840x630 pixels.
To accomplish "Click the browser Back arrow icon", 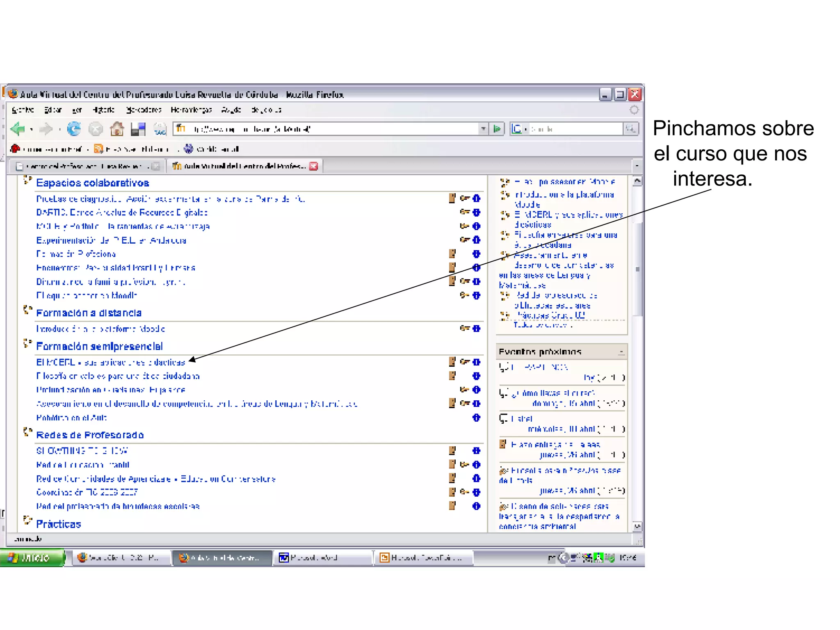I will (18, 129).
